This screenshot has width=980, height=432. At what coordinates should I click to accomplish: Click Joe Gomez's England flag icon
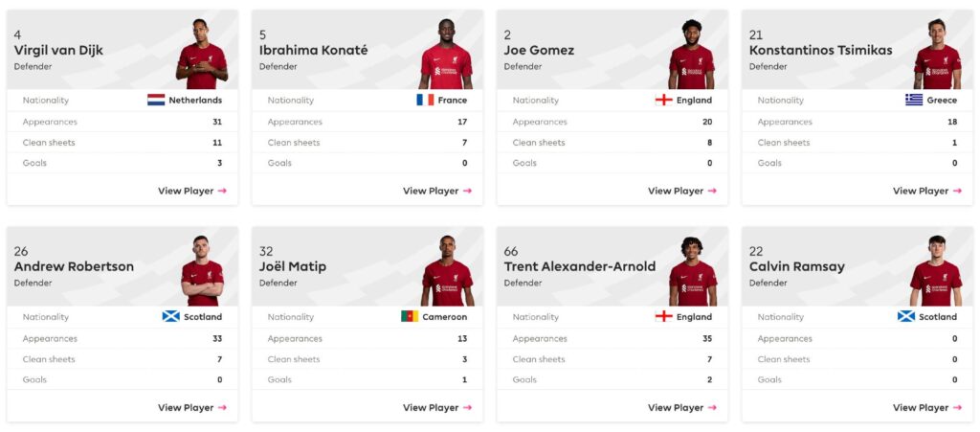[x=663, y=100]
